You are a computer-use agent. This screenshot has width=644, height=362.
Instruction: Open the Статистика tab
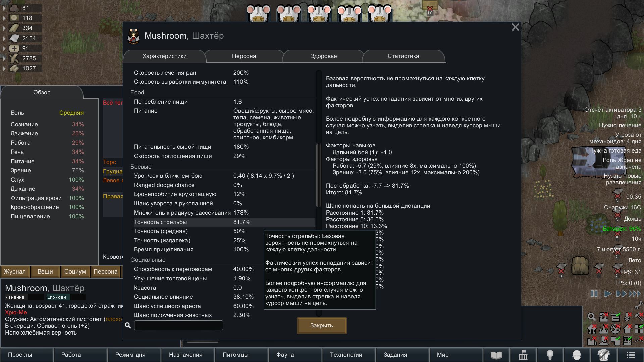(x=403, y=56)
